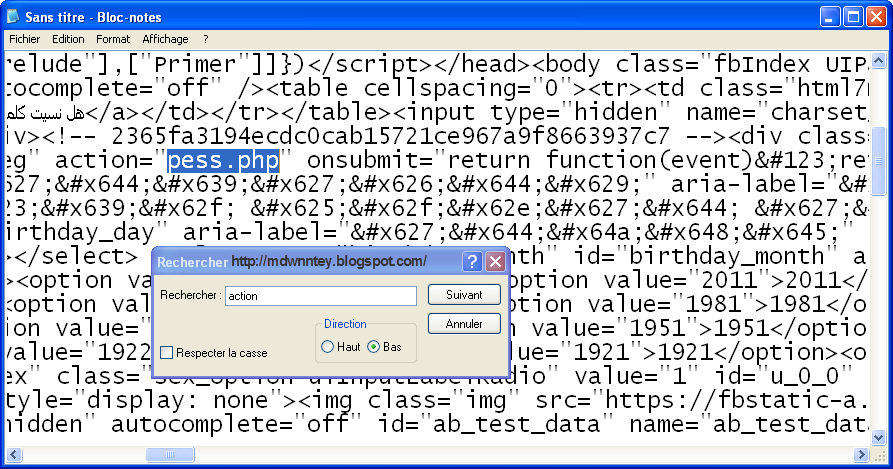This screenshot has height=469, width=893.
Task: Click the Annuler button
Action: click(464, 324)
